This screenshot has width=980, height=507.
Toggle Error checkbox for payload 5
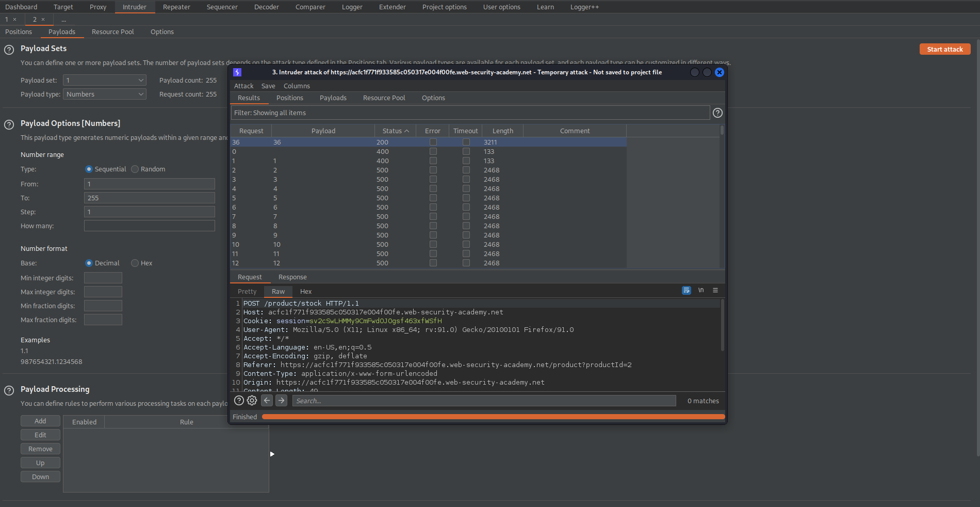click(433, 198)
